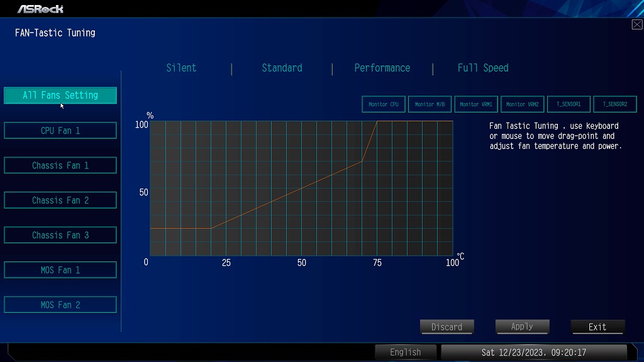
Task: Close the FAN-Tastic Tuning window
Action: click(x=637, y=25)
